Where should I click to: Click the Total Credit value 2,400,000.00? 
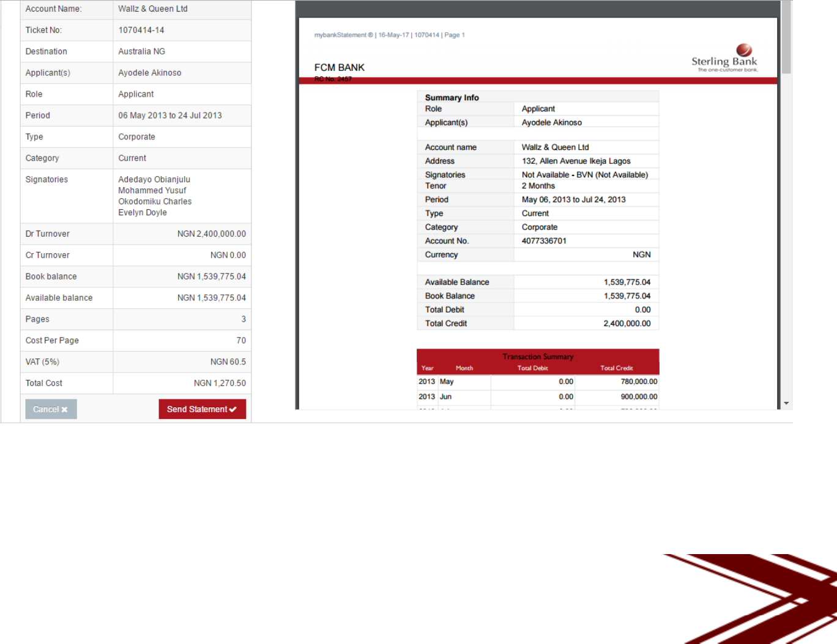point(627,324)
